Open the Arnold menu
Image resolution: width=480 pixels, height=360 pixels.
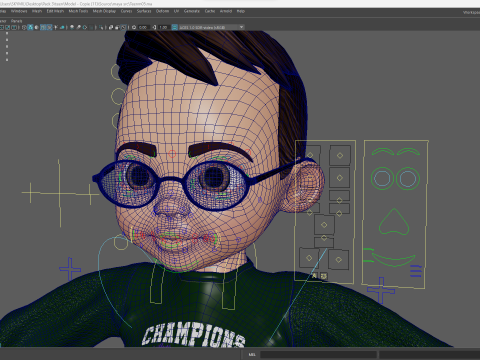(226, 11)
